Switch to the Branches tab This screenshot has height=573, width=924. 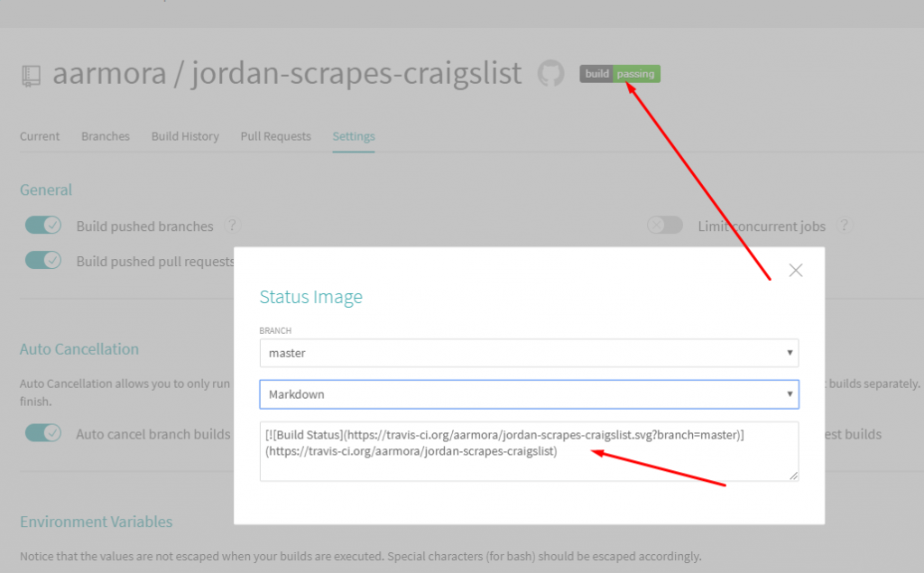[x=106, y=136]
